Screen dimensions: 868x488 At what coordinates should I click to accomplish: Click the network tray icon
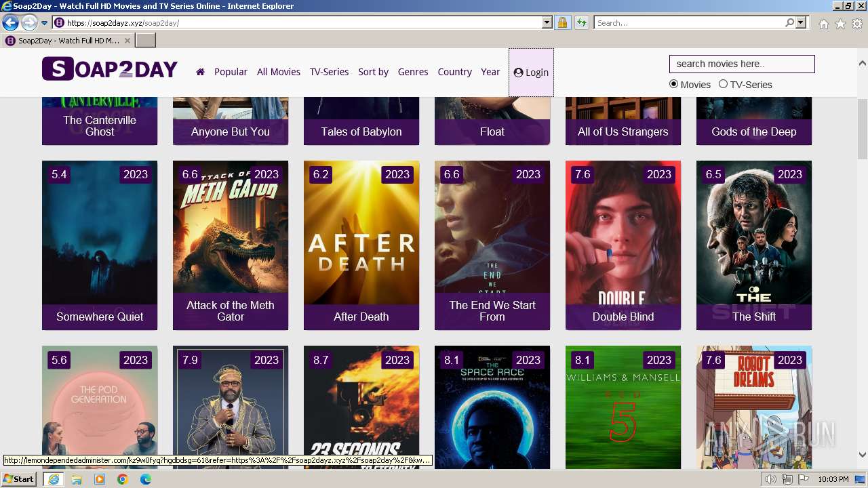[x=787, y=479]
